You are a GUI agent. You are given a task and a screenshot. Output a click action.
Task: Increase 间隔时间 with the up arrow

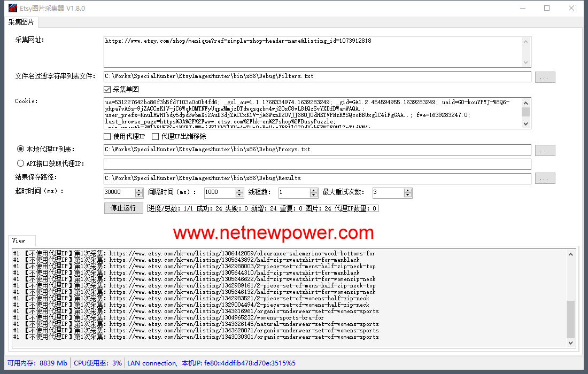point(239,190)
